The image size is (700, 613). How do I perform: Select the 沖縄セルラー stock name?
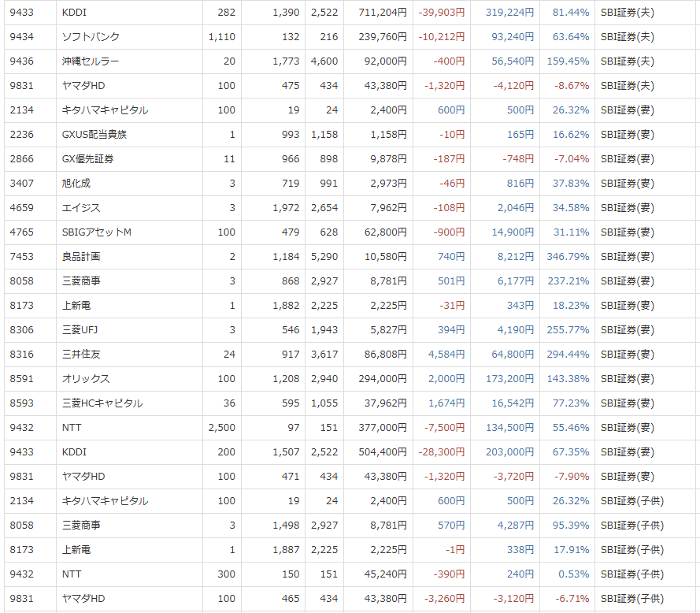click(x=91, y=61)
